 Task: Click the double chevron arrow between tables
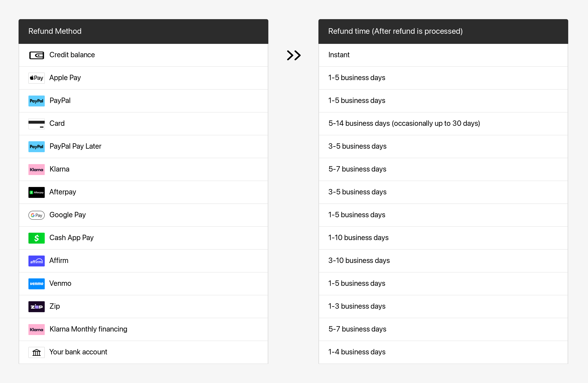[293, 55]
